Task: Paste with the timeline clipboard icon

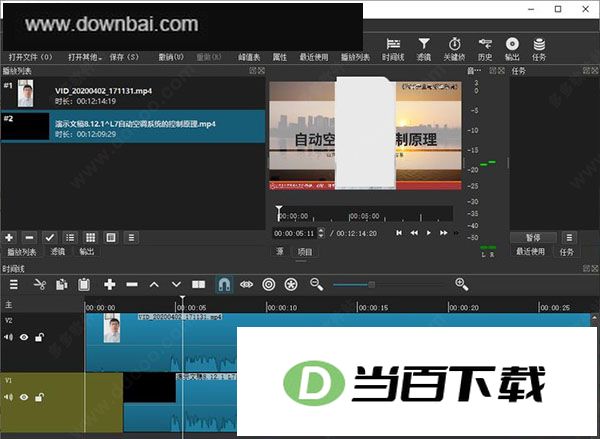Action: pos(84,284)
